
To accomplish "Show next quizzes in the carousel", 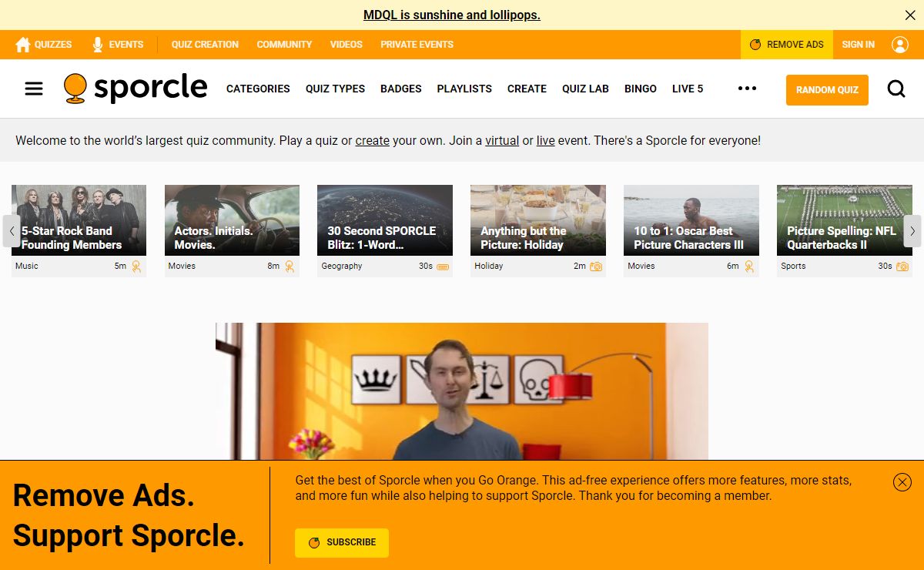I will (x=912, y=231).
